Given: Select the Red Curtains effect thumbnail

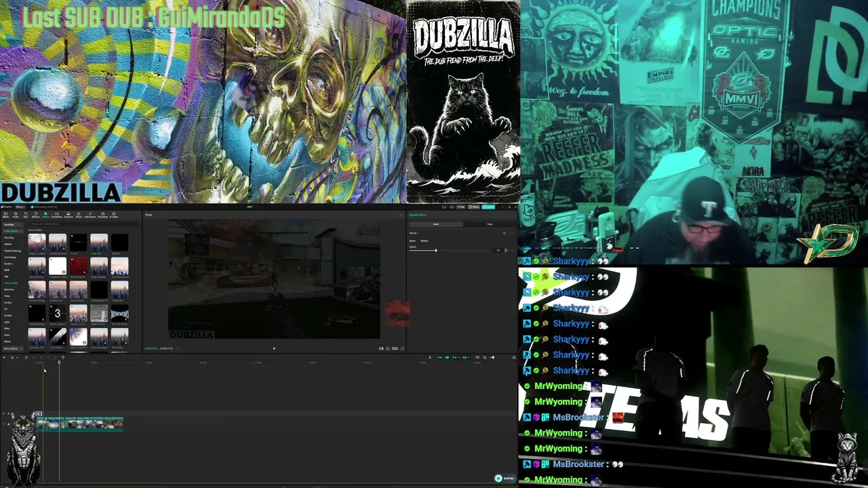Looking at the screenshot, I should pyautogui.click(x=78, y=267).
